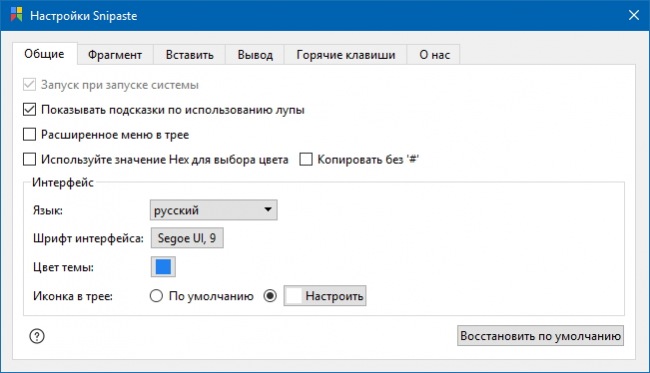Viewport: 650px width, 373px height.
Task: Click the Segoe UI, 9 font button
Action: pyautogui.click(x=187, y=238)
